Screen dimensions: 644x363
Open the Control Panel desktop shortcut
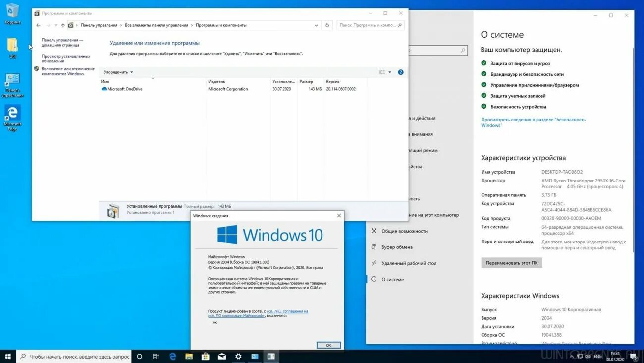(12, 85)
